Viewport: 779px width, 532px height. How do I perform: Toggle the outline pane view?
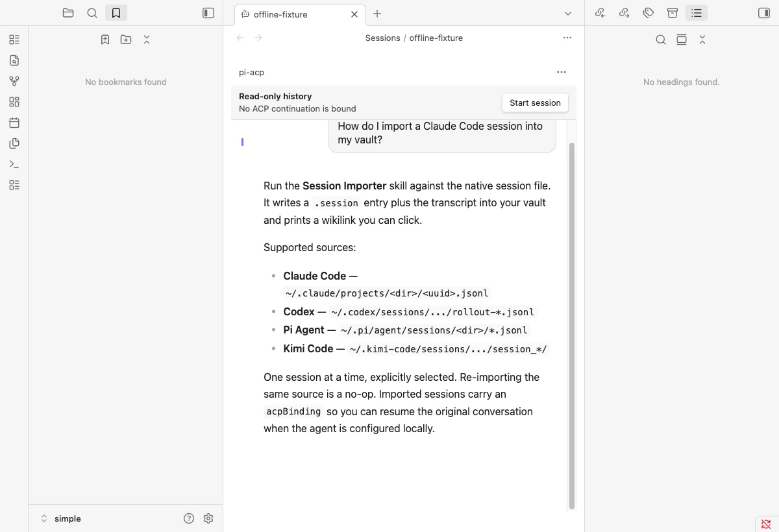(697, 13)
